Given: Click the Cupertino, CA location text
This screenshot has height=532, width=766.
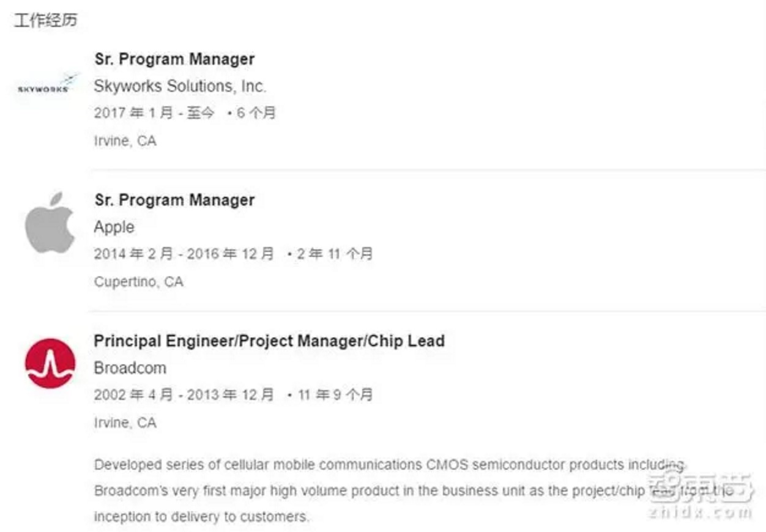Looking at the screenshot, I should [x=138, y=282].
